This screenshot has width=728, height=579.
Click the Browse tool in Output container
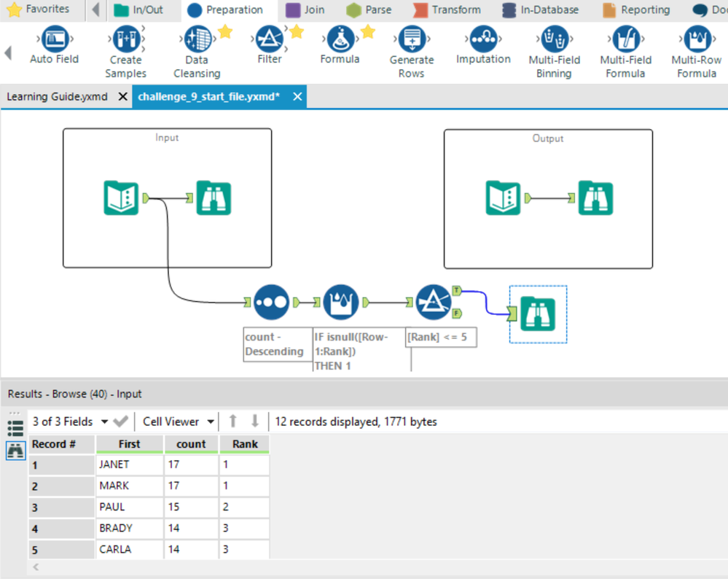[595, 198]
